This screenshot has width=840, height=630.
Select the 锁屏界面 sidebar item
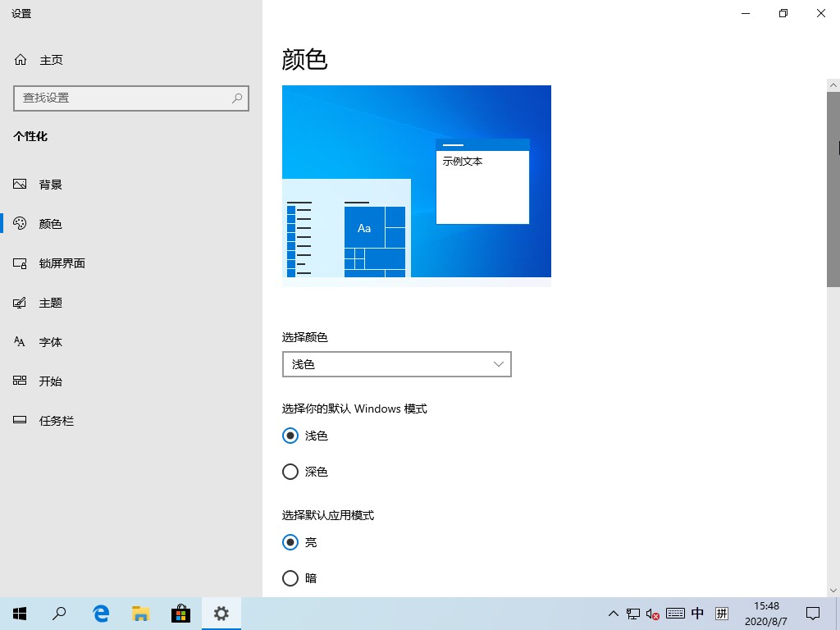pyautogui.click(x=60, y=262)
